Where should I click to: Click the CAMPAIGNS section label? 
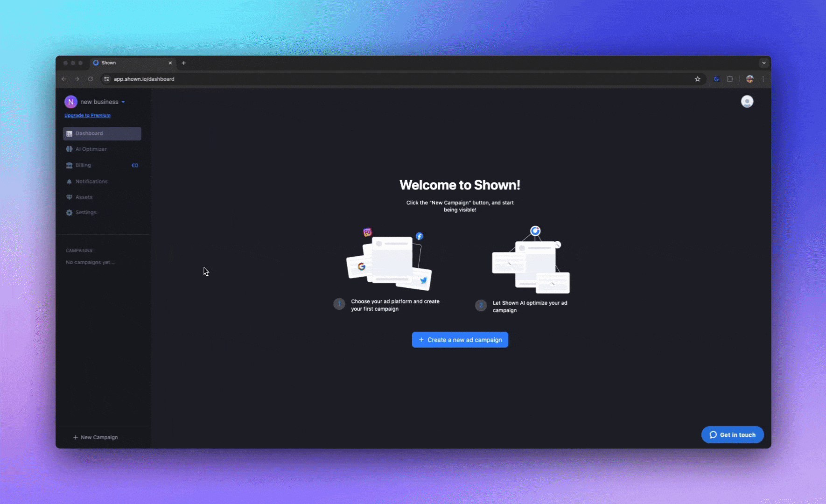pyautogui.click(x=79, y=251)
